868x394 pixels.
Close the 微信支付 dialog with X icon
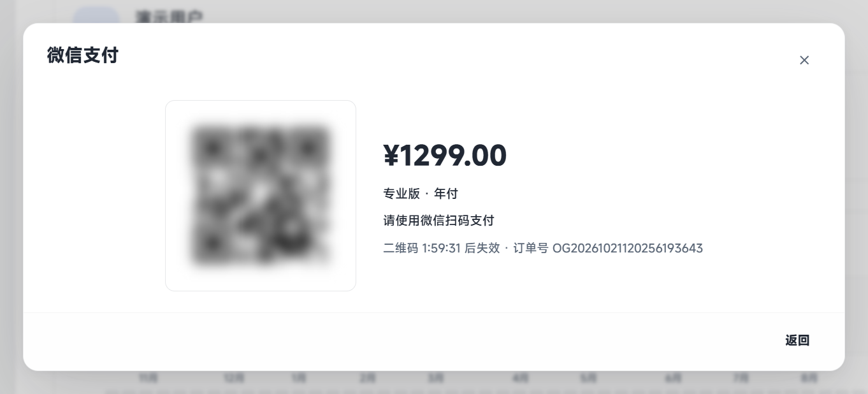pos(804,60)
